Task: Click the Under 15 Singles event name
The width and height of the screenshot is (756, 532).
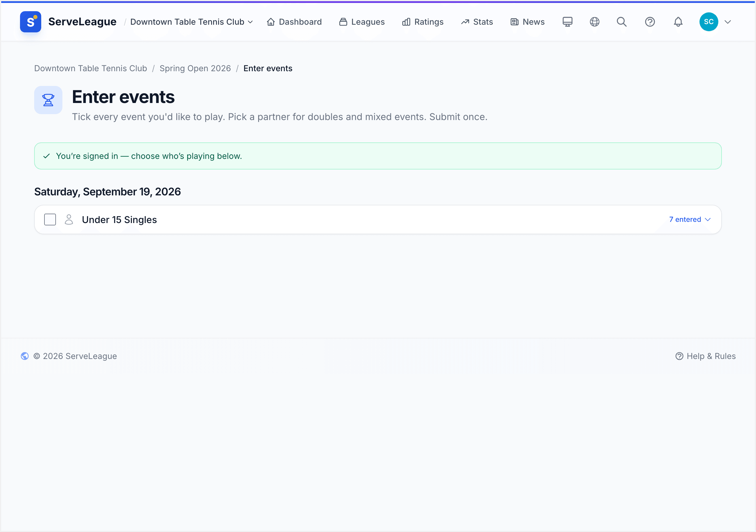Action: (120, 220)
